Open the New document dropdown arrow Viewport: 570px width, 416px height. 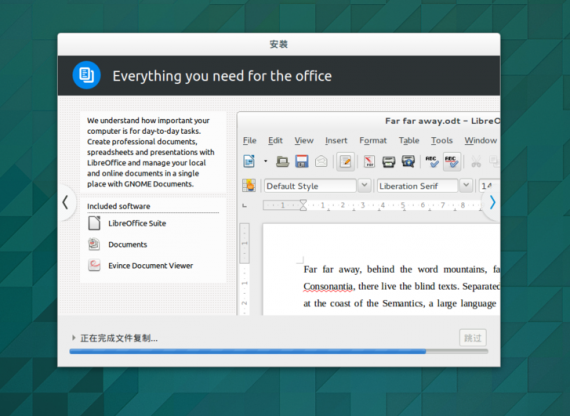coord(265,161)
